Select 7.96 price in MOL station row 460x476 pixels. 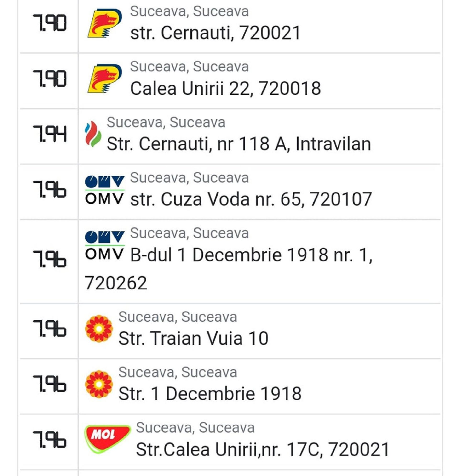[50, 439]
